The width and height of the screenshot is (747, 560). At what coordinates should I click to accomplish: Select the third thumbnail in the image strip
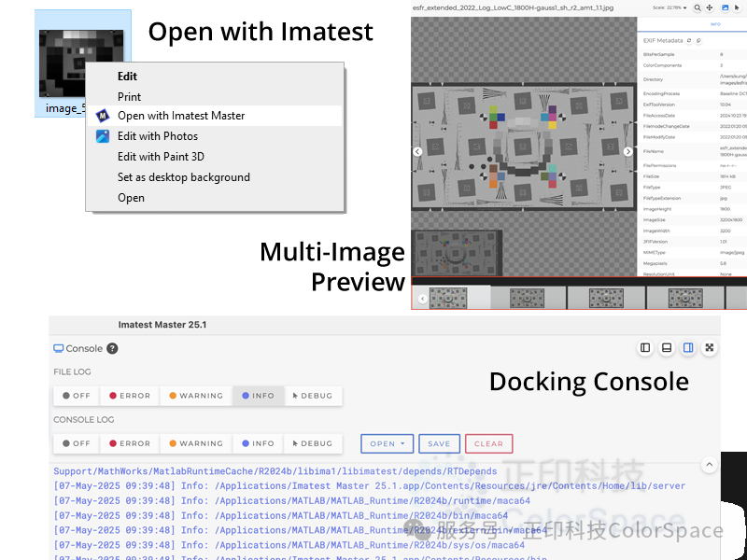606,299
